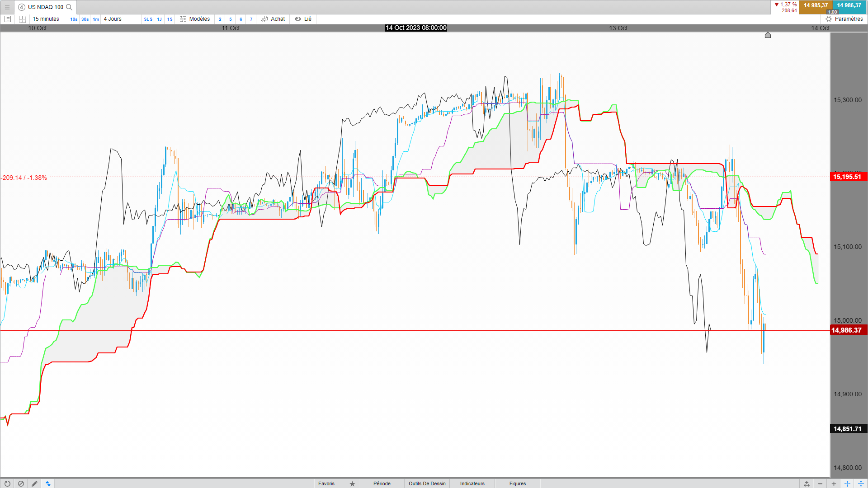868x488 pixels.
Task: Open the hamburger menu at top left
Action: click(x=7, y=7)
